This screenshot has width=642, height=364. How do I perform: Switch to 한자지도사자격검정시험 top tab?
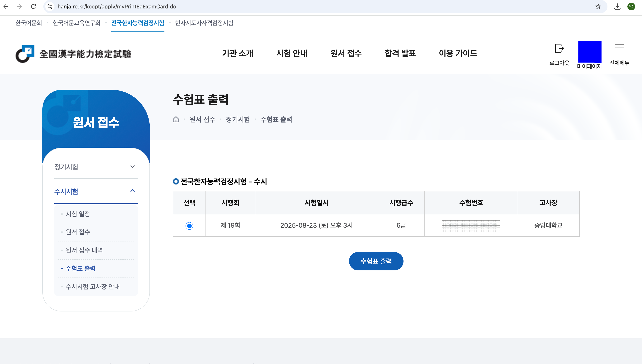click(204, 23)
